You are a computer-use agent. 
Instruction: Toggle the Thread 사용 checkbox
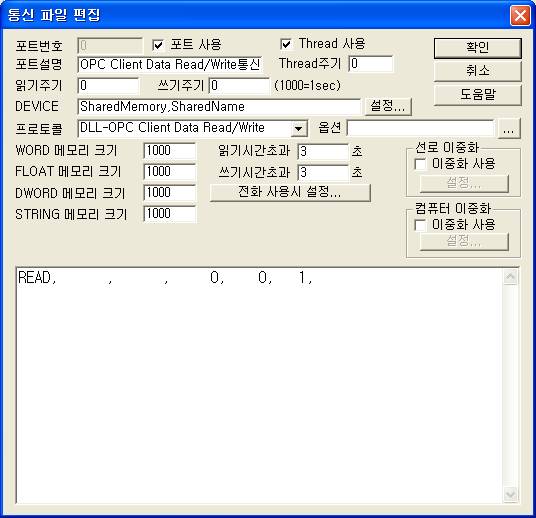pos(286,44)
